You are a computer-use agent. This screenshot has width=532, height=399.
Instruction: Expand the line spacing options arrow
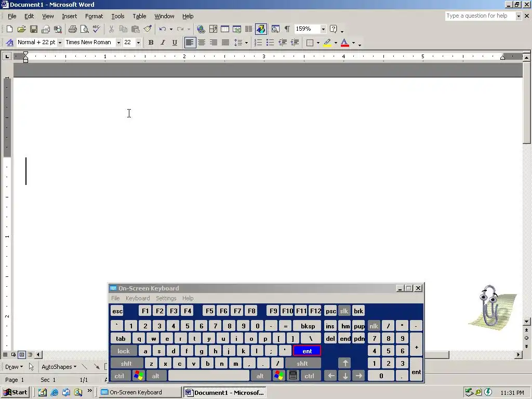(246, 43)
